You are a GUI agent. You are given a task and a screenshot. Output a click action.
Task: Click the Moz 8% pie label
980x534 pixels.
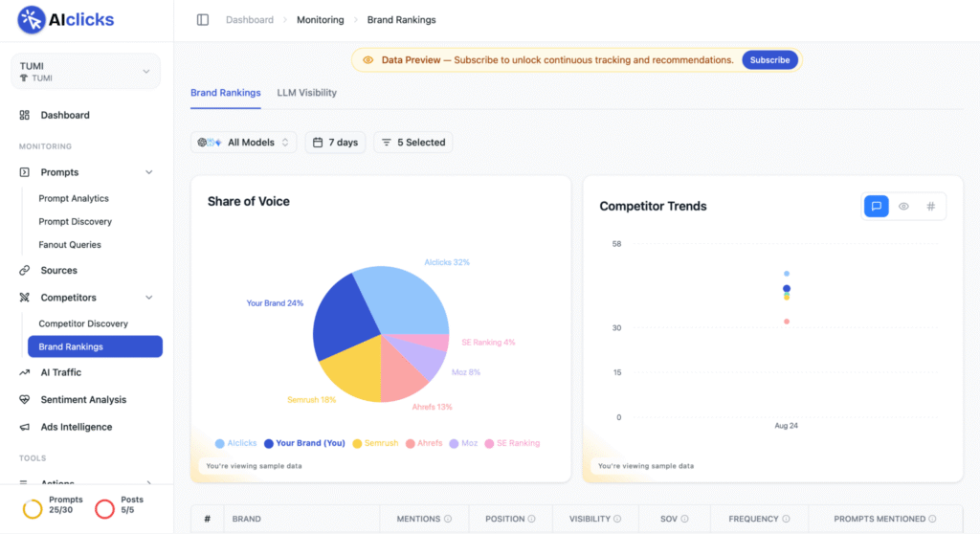(x=466, y=372)
